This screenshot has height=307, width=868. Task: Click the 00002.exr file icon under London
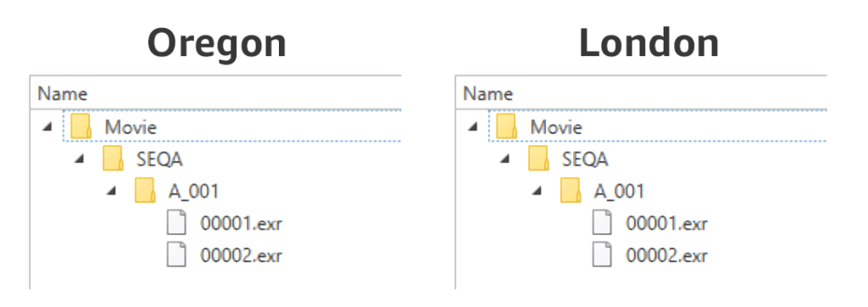603,255
